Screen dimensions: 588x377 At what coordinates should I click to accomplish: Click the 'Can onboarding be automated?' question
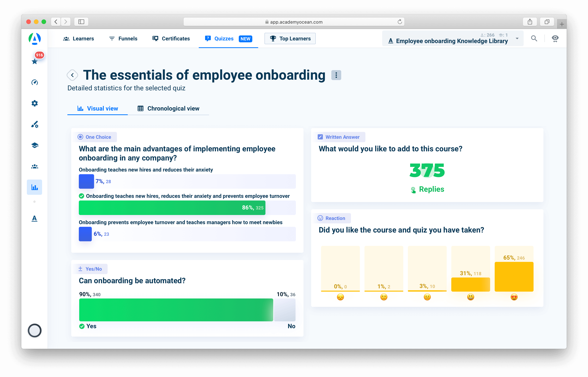[x=132, y=281]
